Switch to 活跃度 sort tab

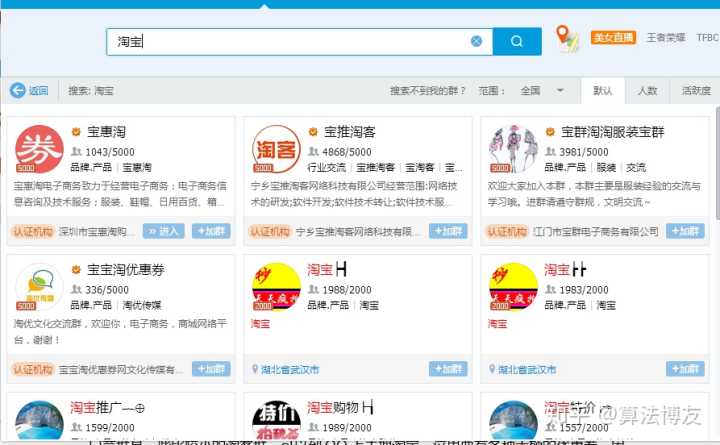tap(695, 90)
